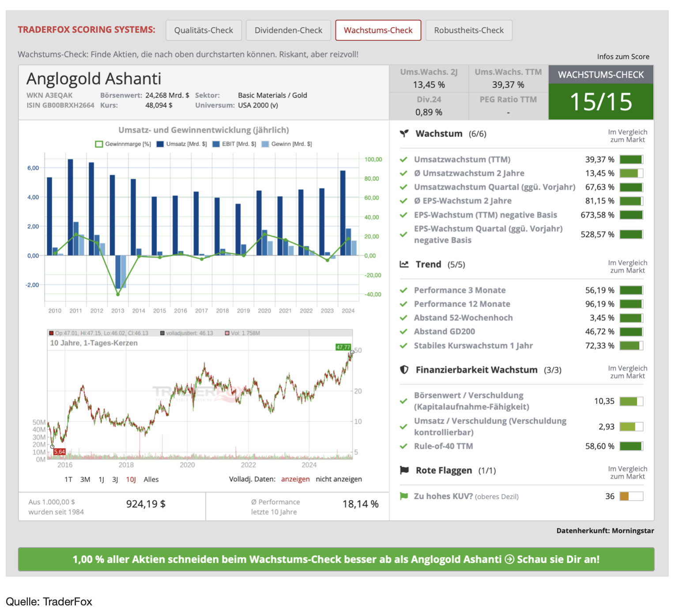Open the Robustheits-Check tab
686x616 pixels.
[469, 30]
